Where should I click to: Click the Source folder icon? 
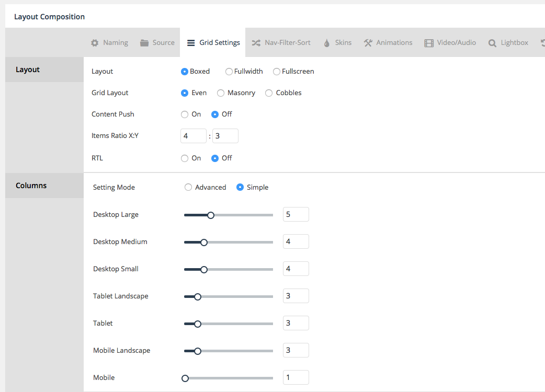click(144, 43)
